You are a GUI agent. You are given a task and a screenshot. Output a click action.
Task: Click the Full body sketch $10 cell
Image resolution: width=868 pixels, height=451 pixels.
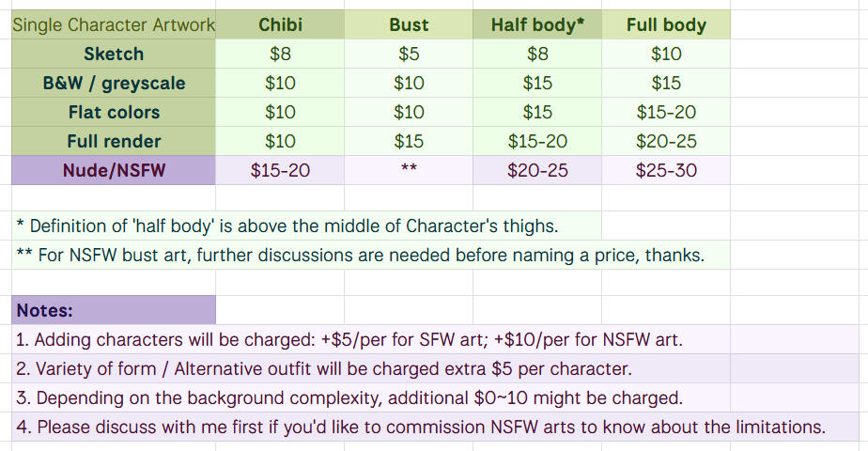click(x=666, y=54)
